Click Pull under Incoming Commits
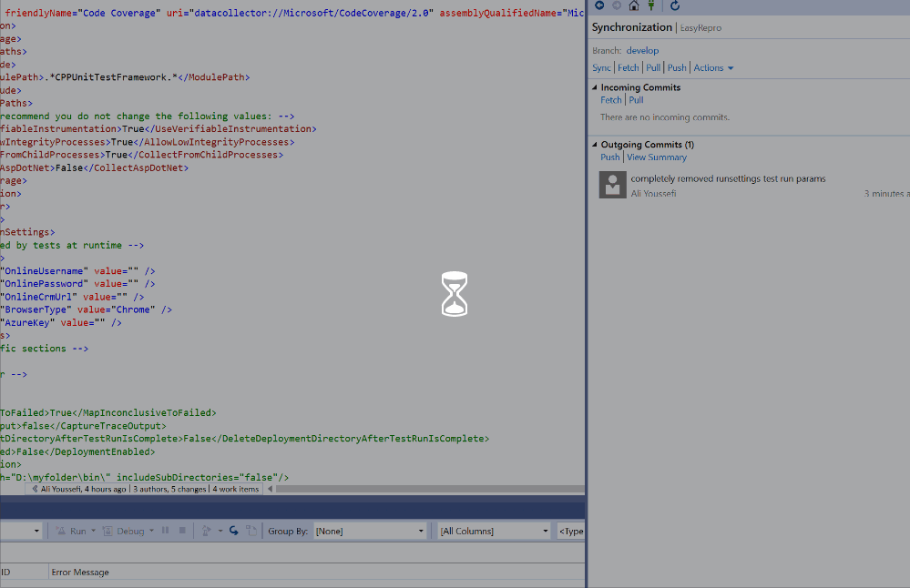Image resolution: width=910 pixels, height=588 pixels. [636, 100]
